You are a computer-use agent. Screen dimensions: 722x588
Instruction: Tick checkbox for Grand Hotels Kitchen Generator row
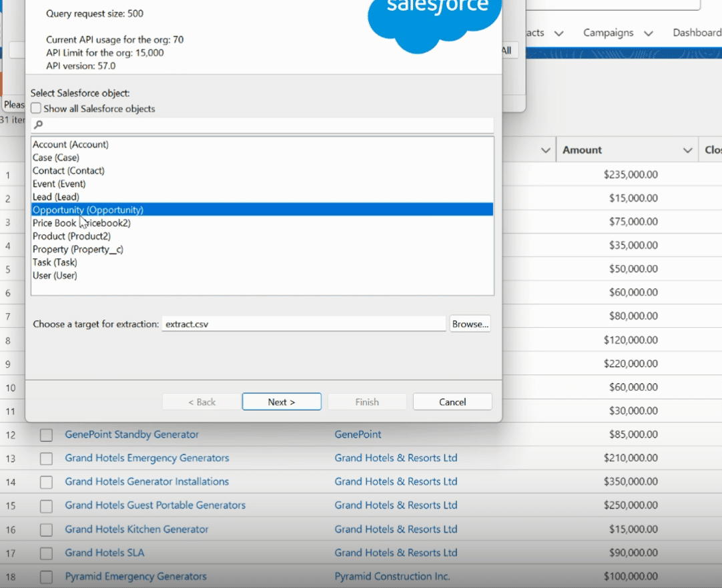(x=46, y=529)
